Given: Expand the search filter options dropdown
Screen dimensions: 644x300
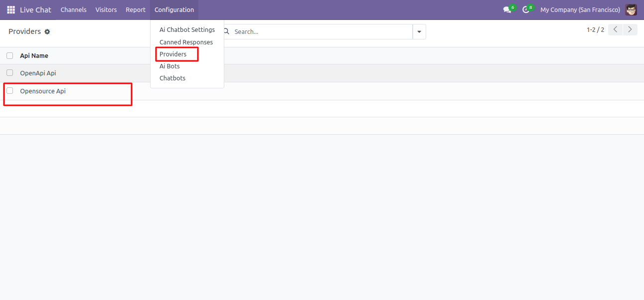Looking at the screenshot, I should coord(419,31).
